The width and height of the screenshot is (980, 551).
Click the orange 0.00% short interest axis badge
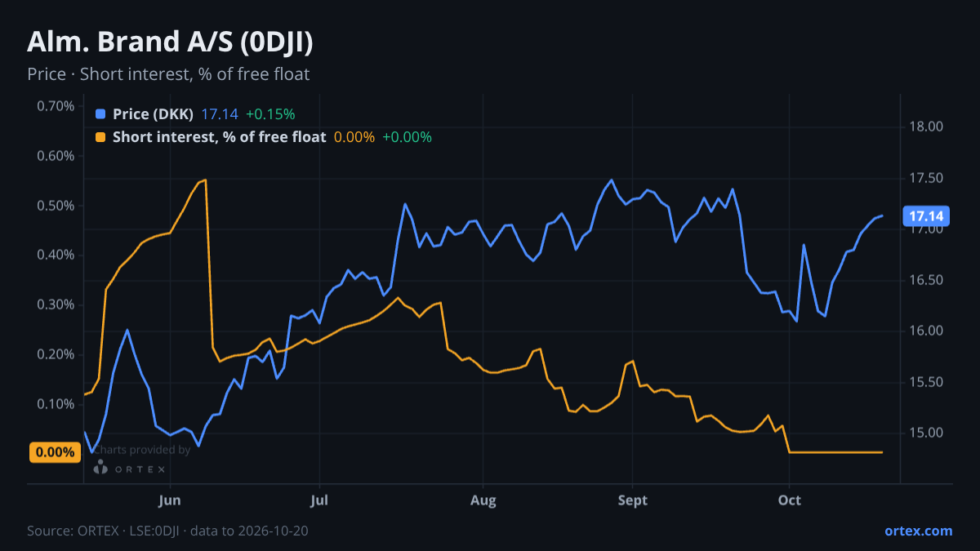[55, 452]
